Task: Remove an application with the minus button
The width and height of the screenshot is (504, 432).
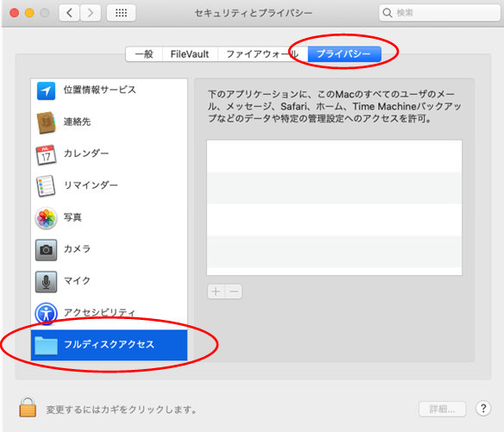Action: point(234,291)
